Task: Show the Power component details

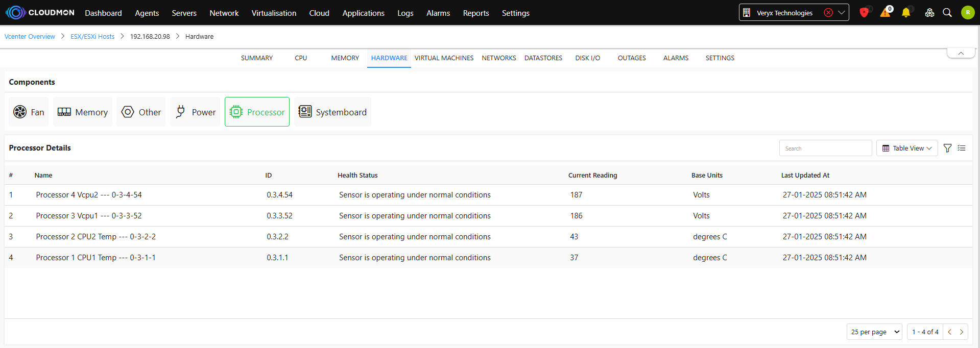Action: [x=195, y=112]
